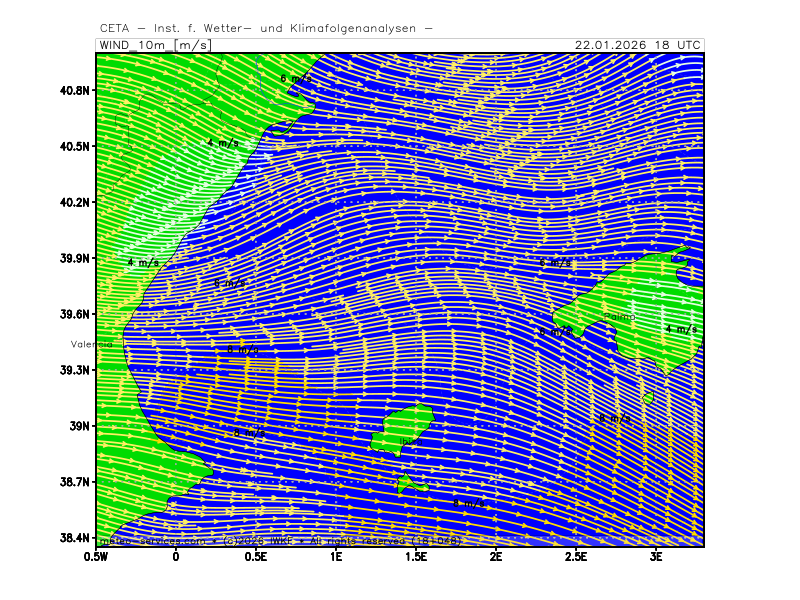The width and height of the screenshot is (800, 600).
Task: Click the 22.01.2026 18 UTC timestamp
Action: [639, 45]
